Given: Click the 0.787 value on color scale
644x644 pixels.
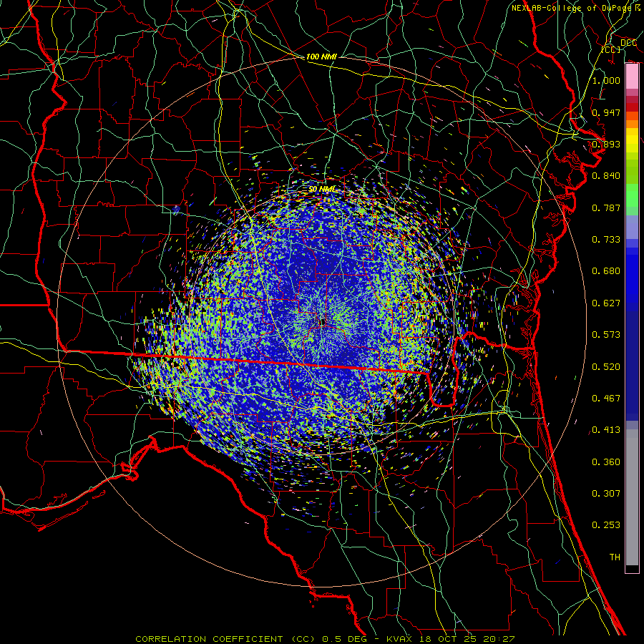Looking at the screenshot, I should [606, 208].
